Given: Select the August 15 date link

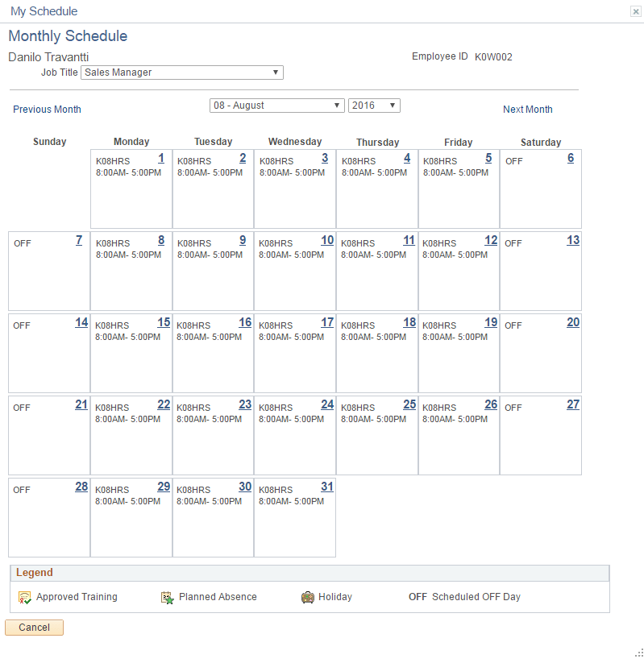Looking at the screenshot, I should 164,322.
